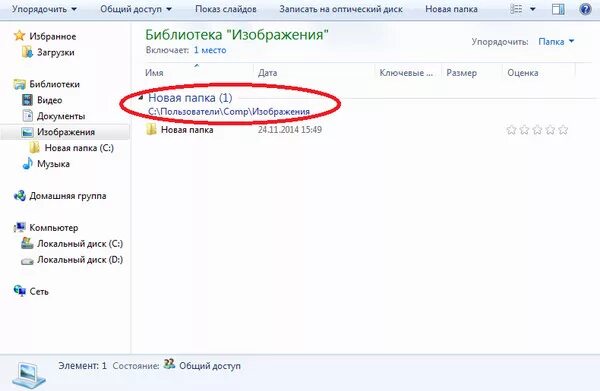The image size is (600, 391).
Task: Open the Папка arrange-by dropdown
Action: [556, 41]
